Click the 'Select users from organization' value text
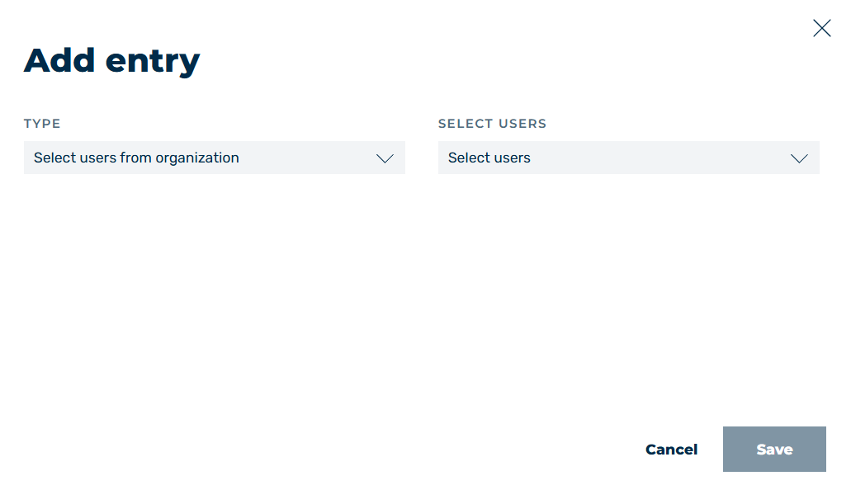The image size is (851, 504). pos(136,158)
